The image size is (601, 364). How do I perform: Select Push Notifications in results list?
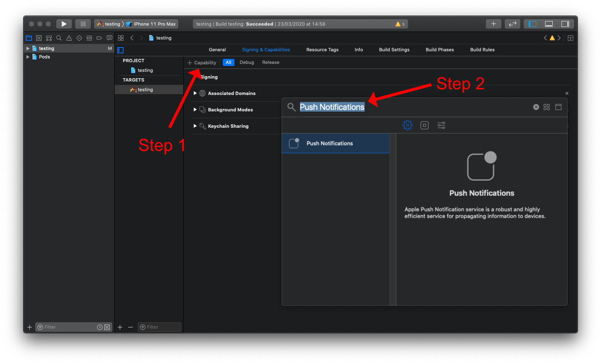(x=336, y=143)
